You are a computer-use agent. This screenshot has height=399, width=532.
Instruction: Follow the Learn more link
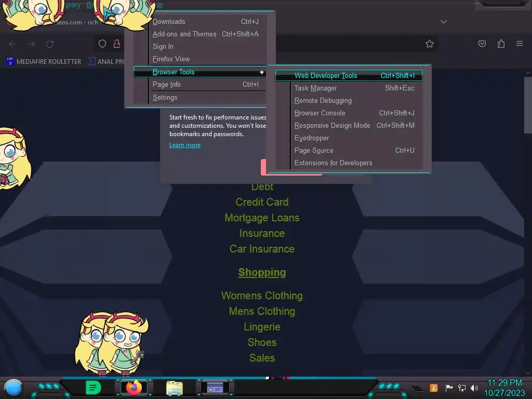point(185,145)
